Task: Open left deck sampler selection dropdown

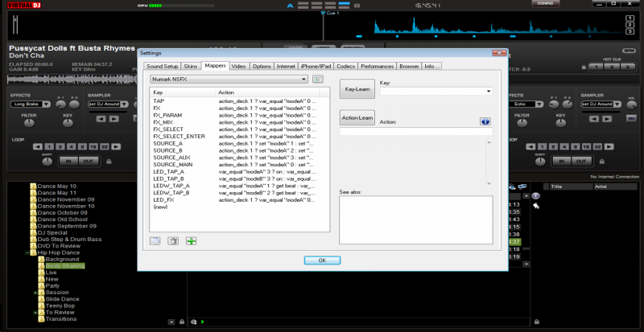Action: pos(124,105)
